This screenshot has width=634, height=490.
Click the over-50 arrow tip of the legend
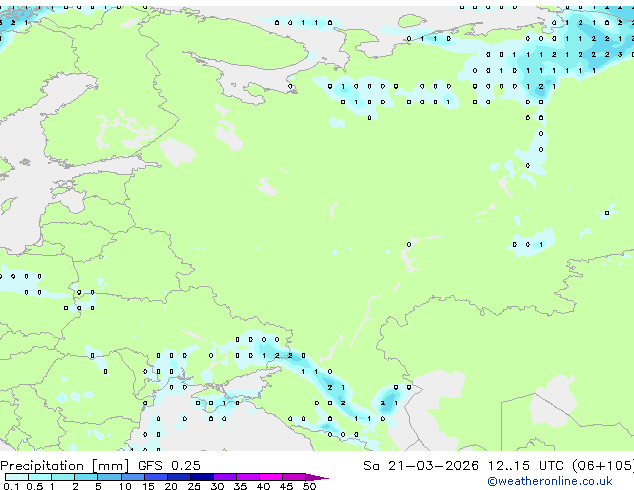[x=317, y=478]
